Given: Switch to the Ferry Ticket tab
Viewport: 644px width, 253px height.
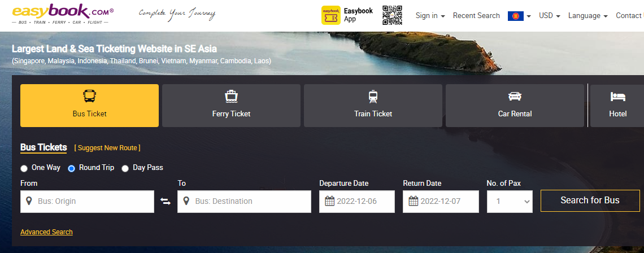Looking at the screenshot, I should click(x=231, y=106).
